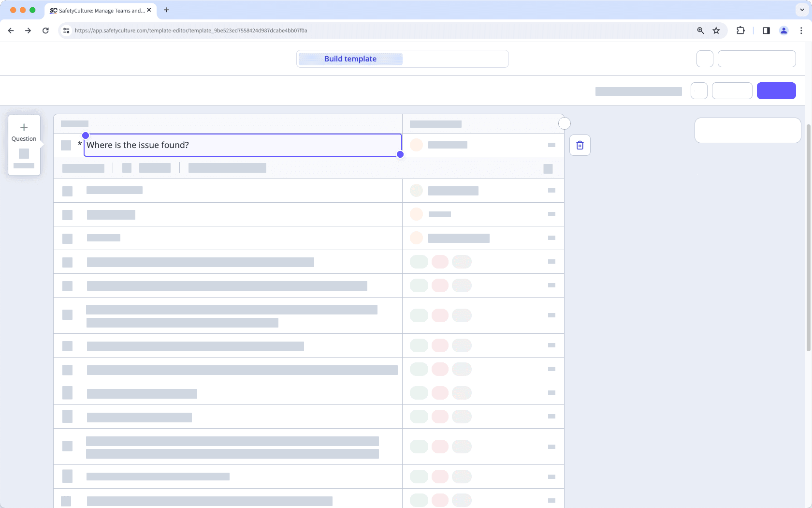This screenshot has height=508, width=812.
Task: Open the browser profile avatar
Action: pyautogui.click(x=784, y=30)
